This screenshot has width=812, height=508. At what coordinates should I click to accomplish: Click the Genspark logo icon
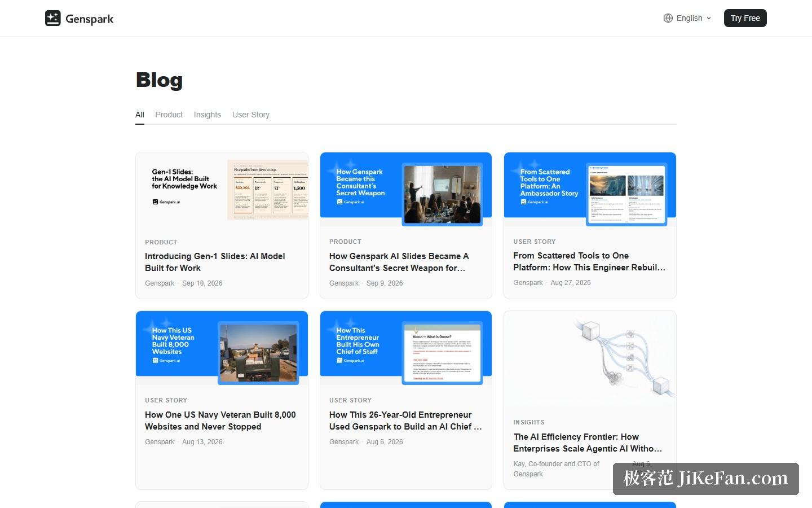click(53, 18)
